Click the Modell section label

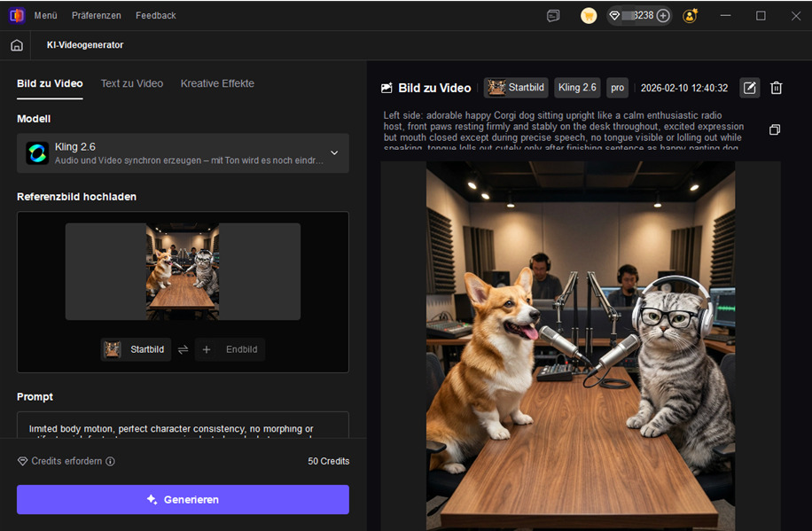click(34, 119)
